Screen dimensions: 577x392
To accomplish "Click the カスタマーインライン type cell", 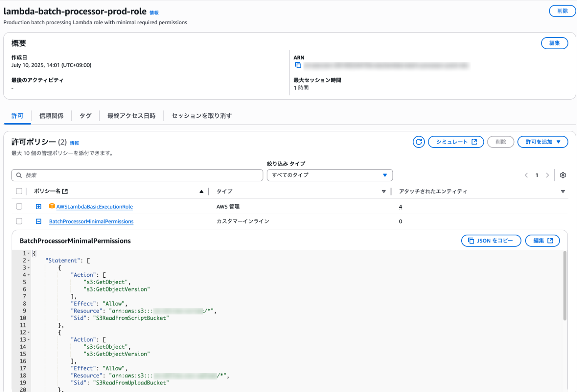I will (x=243, y=221).
